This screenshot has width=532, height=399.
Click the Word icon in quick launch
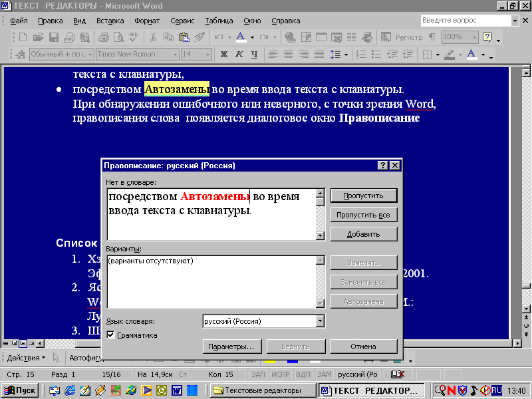[176, 390]
